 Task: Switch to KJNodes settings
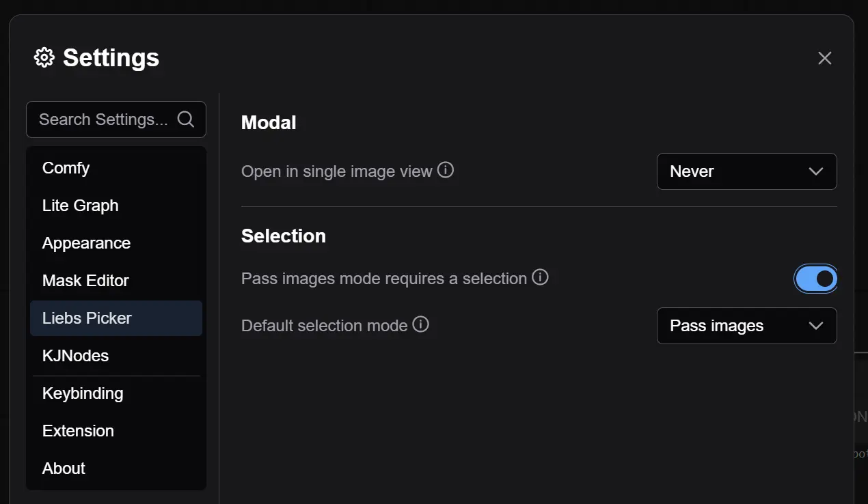76,356
